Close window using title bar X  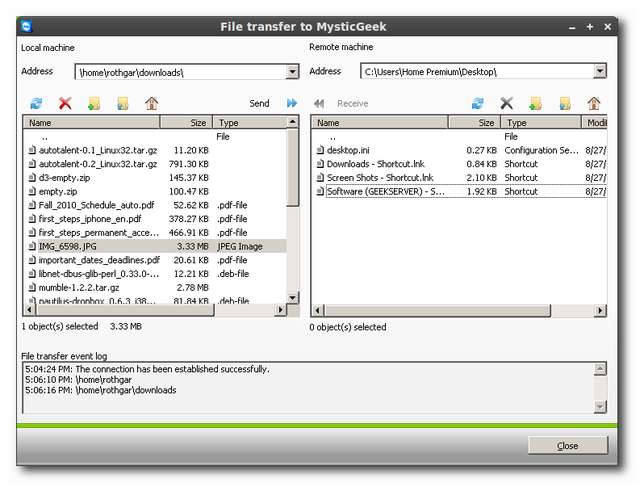pyautogui.click(x=607, y=27)
